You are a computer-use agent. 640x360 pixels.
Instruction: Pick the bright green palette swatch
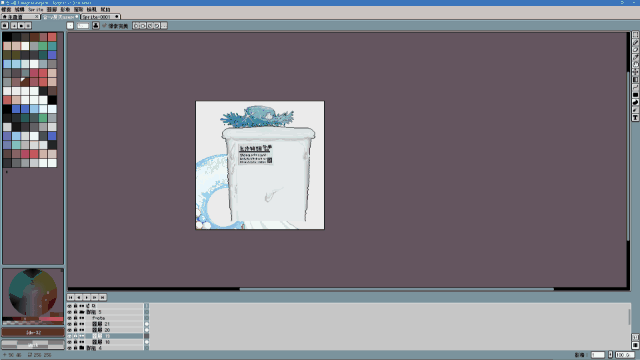coord(43,46)
